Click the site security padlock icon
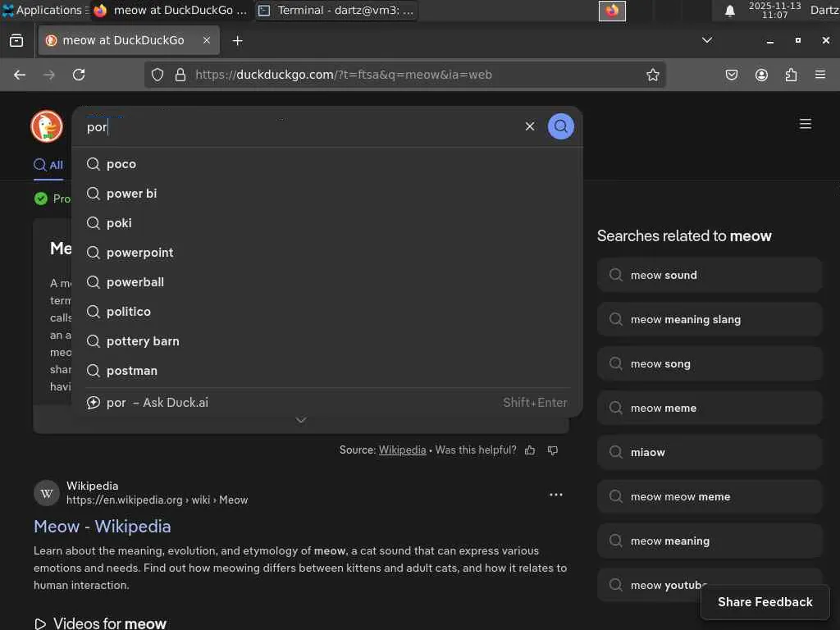Screen dimensions: 840x630 [x=180, y=75]
